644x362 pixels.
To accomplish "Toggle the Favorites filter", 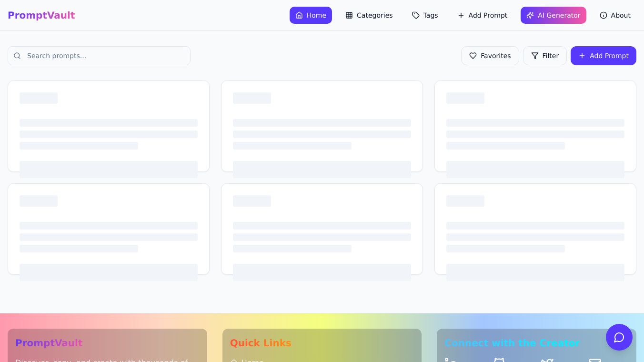I will point(490,56).
